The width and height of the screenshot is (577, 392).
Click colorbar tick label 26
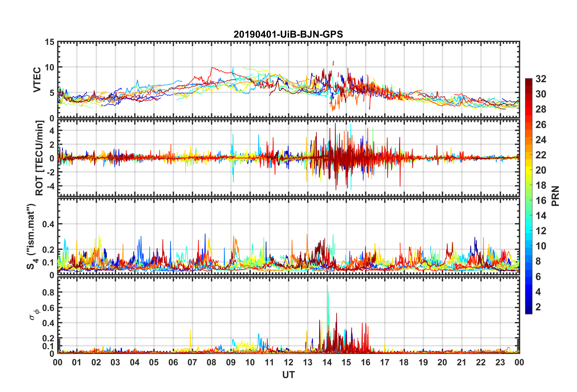[541, 124]
